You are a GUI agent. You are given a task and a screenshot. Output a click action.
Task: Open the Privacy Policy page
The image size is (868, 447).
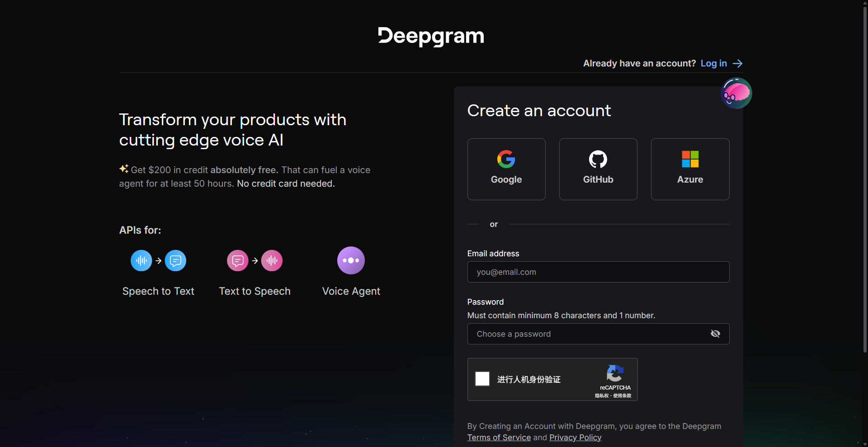coord(575,437)
